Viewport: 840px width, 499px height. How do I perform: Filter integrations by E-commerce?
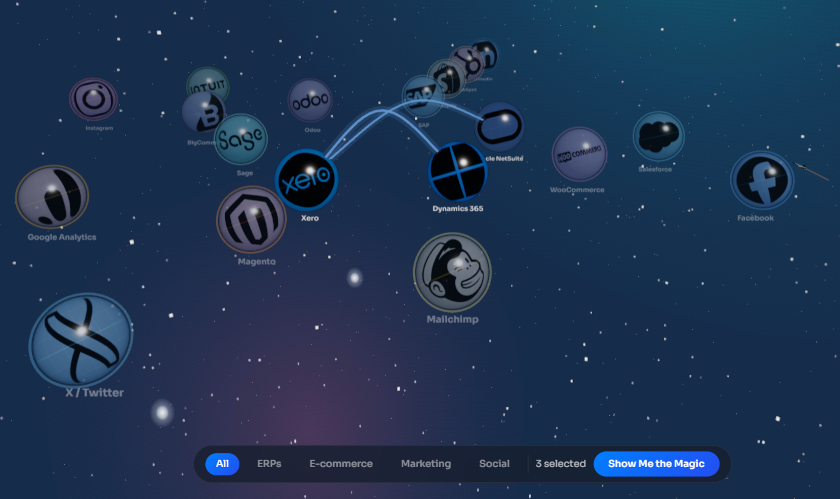coord(341,464)
